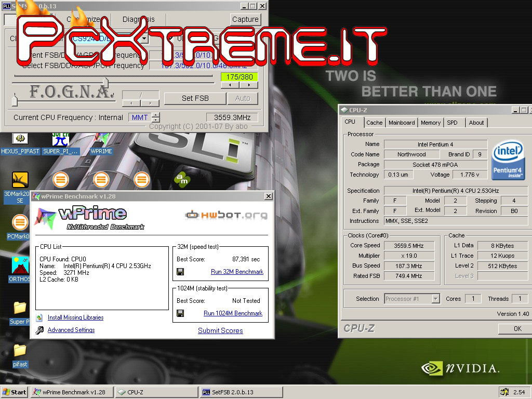The height and width of the screenshot is (399, 532).
Task: Close the wPrime Benchmark window
Action: click(x=269, y=196)
